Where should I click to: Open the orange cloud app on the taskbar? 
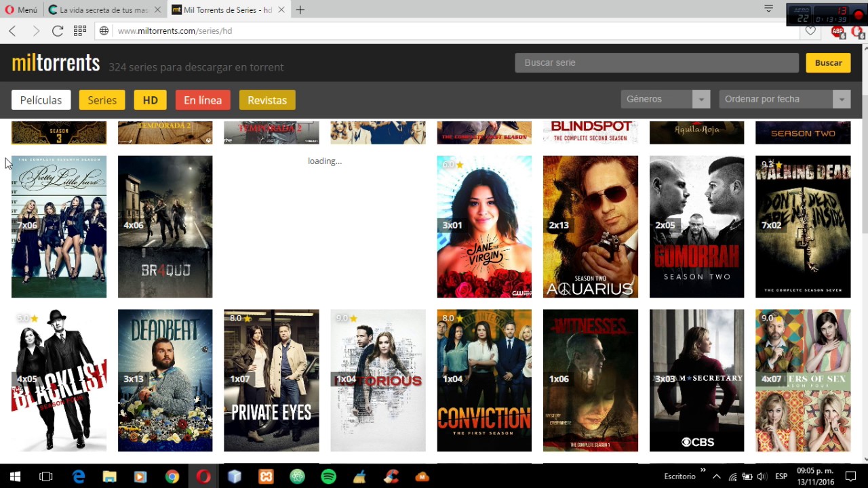pos(422,476)
